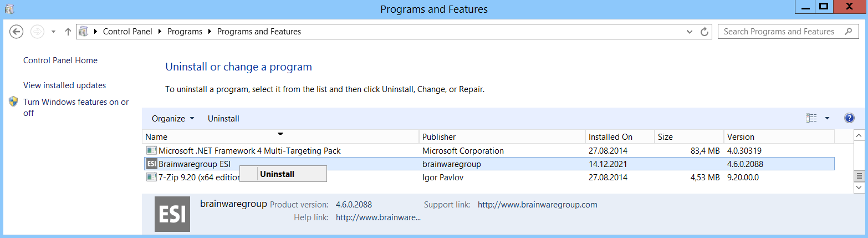Minimize the Programs and Features window
This screenshot has width=868, height=238.
pos(804,7)
